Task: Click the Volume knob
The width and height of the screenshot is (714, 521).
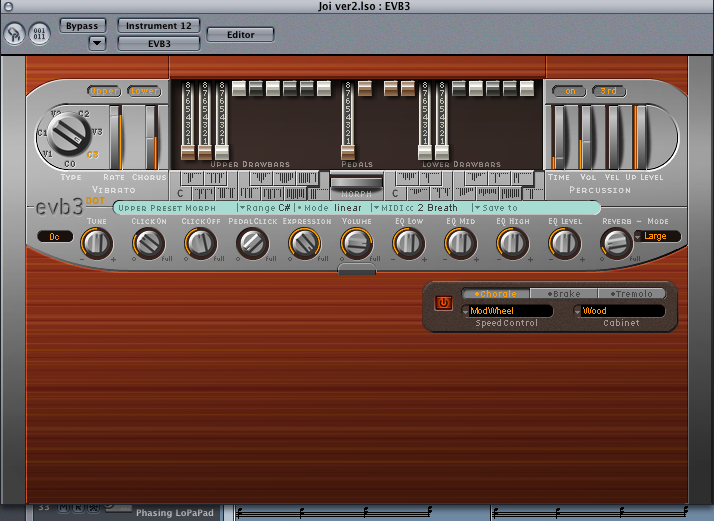Action: coord(356,243)
